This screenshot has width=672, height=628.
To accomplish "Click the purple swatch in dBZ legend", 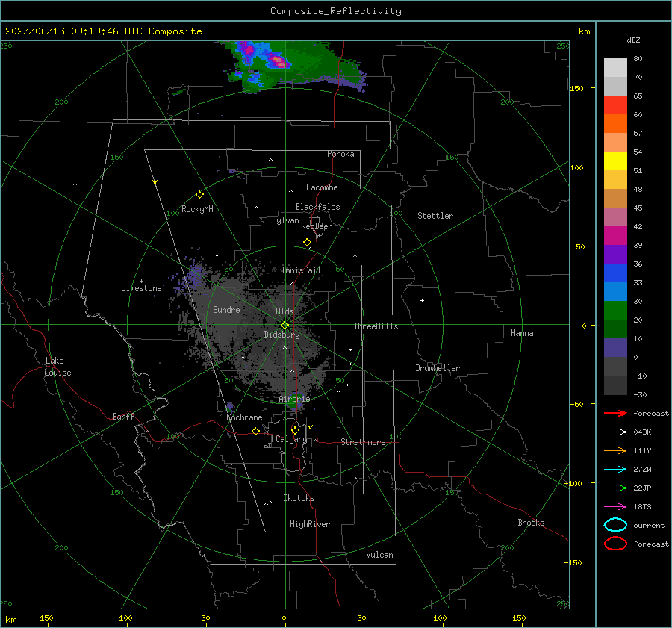I will tap(615, 254).
